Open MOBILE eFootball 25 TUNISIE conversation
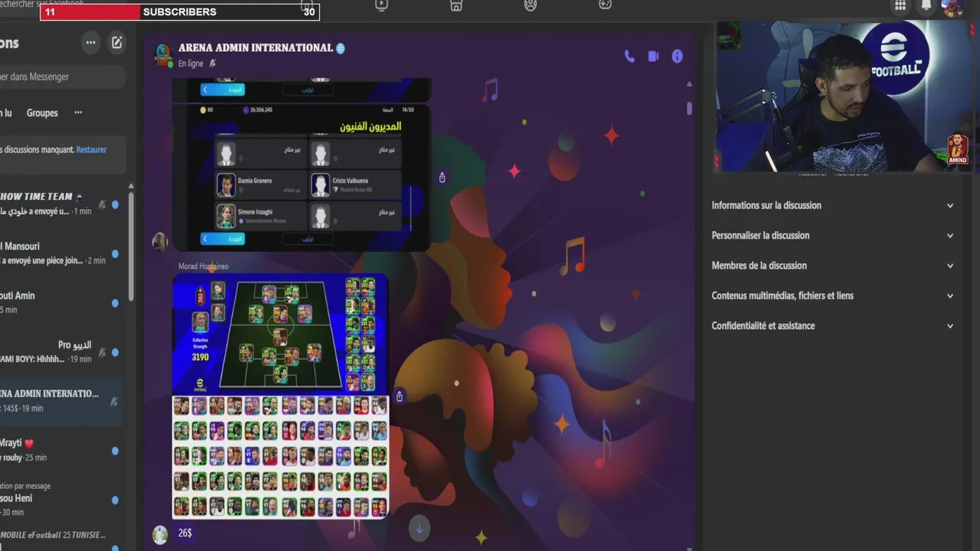Viewport: 980px width, 551px height. pyautogui.click(x=61, y=538)
